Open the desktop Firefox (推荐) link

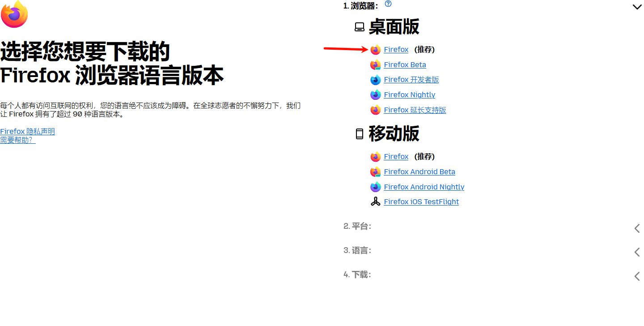tap(396, 50)
